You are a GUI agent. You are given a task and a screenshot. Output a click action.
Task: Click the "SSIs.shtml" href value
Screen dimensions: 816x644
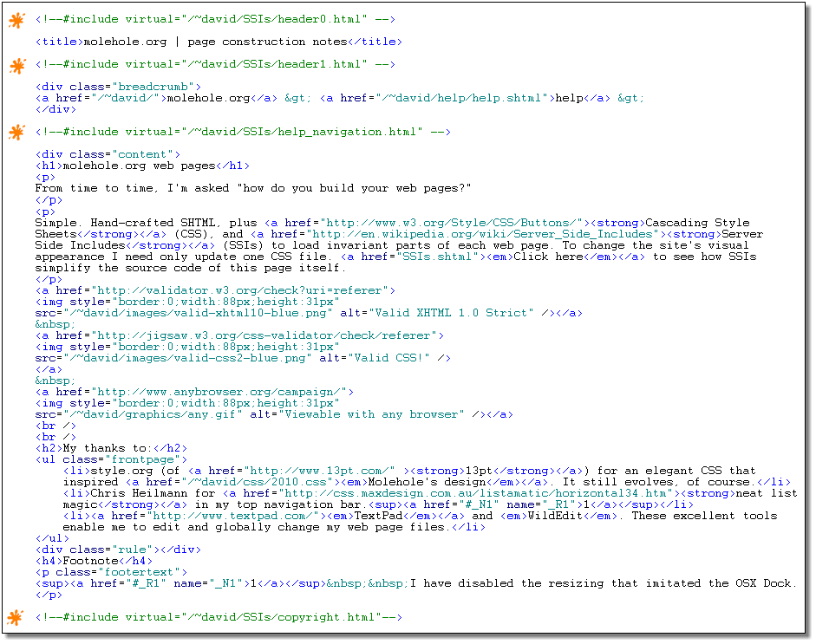point(437,257)
